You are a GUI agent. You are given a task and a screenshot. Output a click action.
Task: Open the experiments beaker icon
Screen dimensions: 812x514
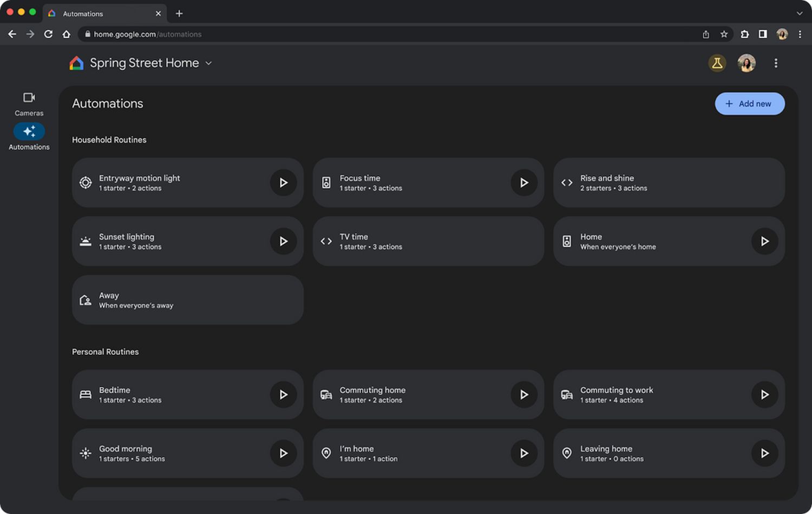(x=717, y=63)
